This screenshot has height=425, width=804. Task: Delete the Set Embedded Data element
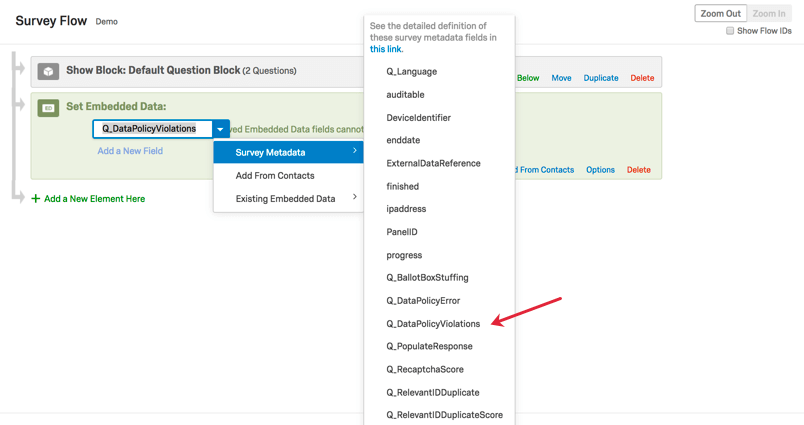tap(638, 170)
